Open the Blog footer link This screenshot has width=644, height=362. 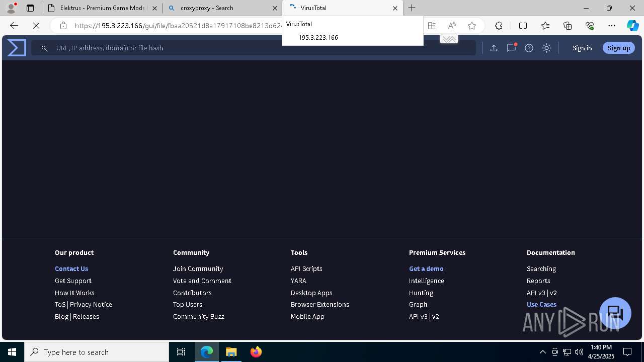(x=61, y=316)
